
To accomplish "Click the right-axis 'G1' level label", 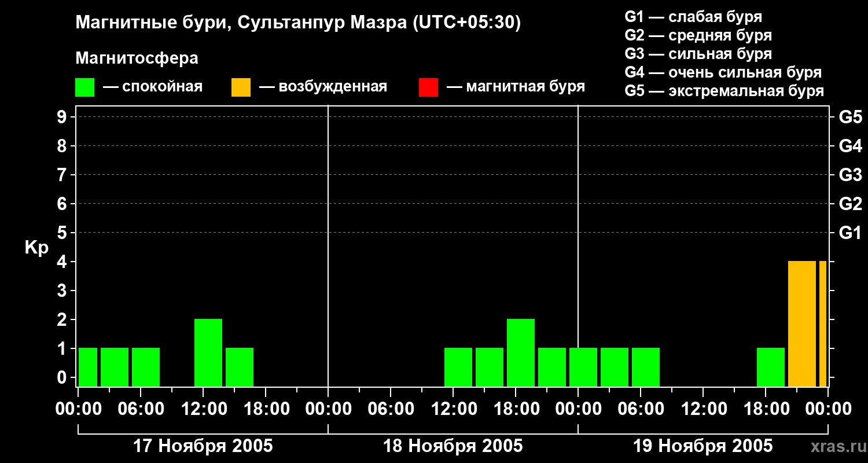I will [x=850, y=233].
